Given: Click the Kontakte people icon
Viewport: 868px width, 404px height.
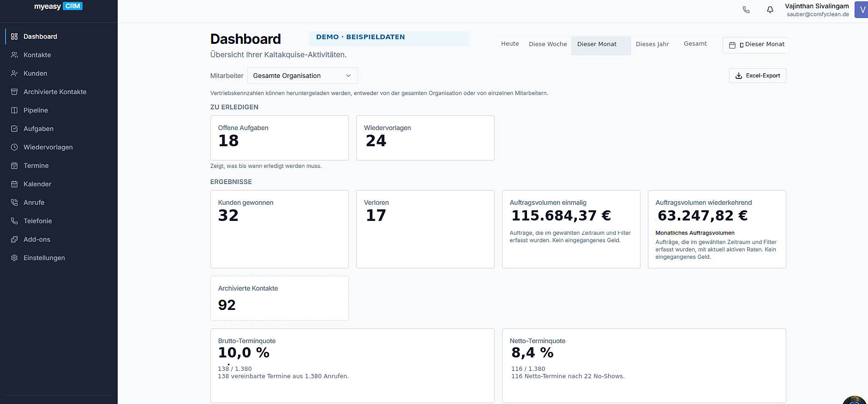Looking at the screenshot, I should (14, 55).
